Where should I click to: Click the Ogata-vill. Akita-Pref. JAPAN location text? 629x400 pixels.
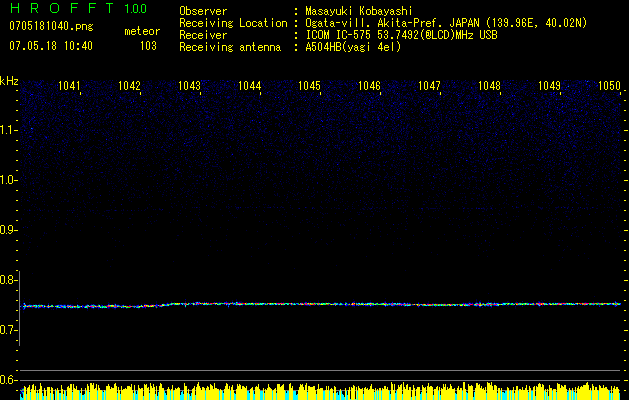click(x=446, y=23)
